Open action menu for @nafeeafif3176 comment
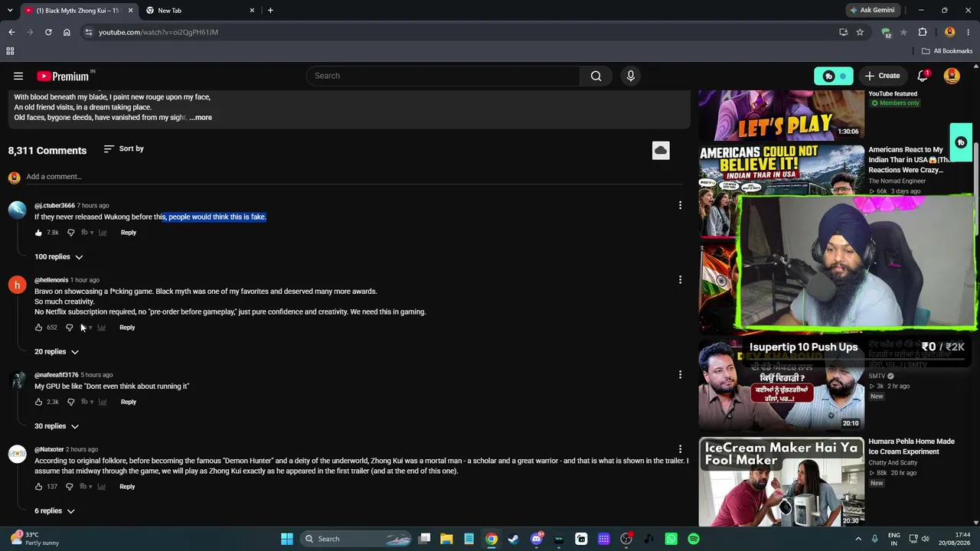The height and width of the screenshot is (551, 980). [x=680, y=374]
